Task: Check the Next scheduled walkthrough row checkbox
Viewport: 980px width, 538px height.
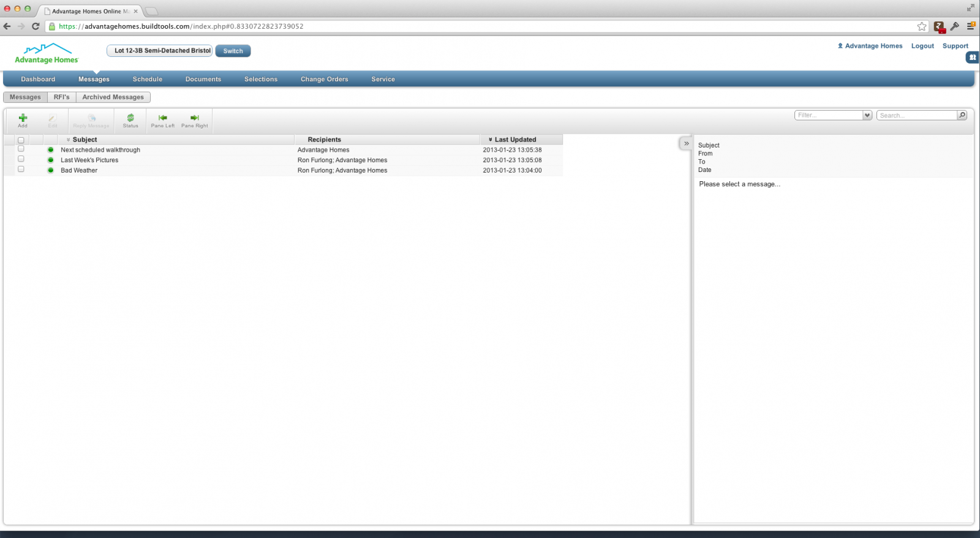Action: click(21, 149)
